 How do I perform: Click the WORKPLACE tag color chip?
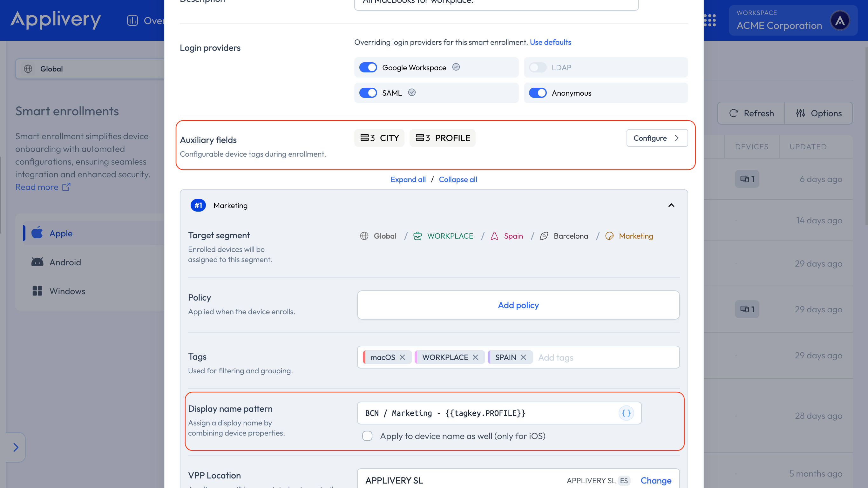417,357
